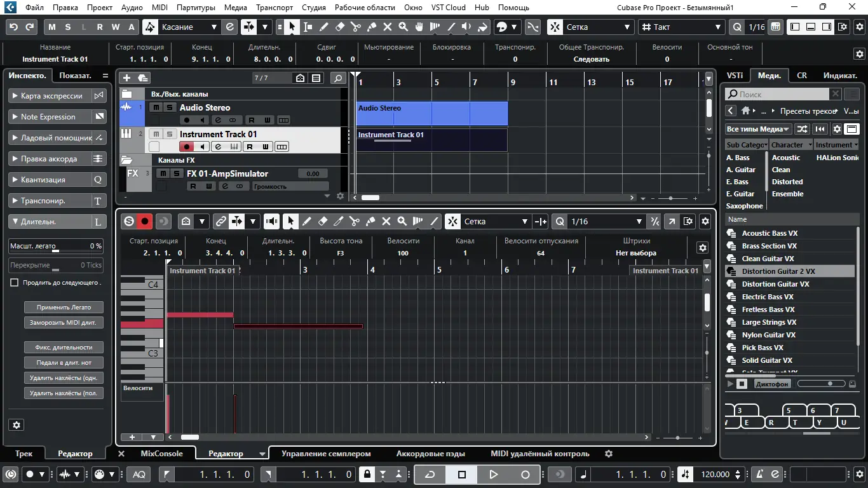Toggle the global Solo S state button
Screen dimensions: 868x488
[68, 27]
